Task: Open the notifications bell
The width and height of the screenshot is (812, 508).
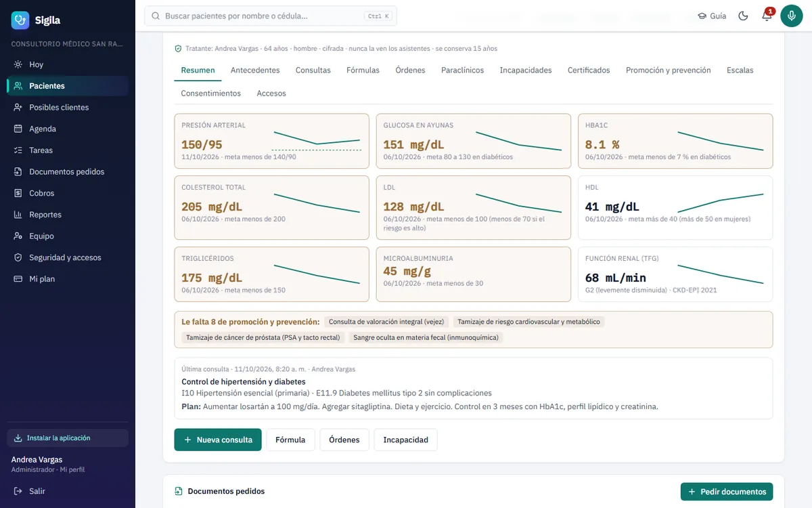Action: tap(767, 16)
